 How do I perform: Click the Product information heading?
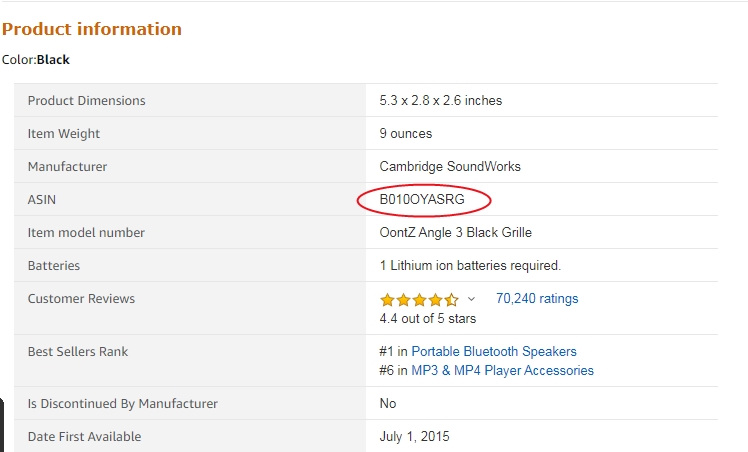coord(92,29)
